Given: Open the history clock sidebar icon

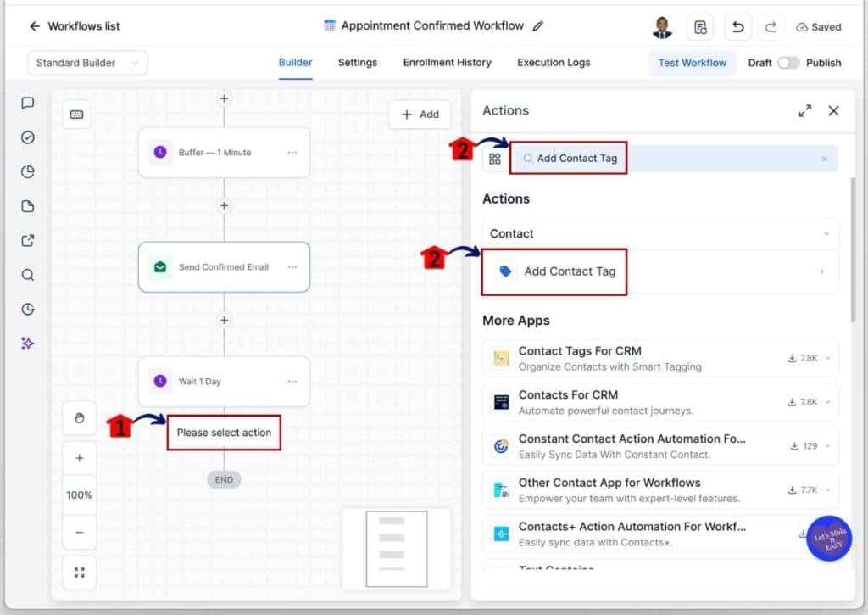Looking at the screenshot, I should (28, 309).
